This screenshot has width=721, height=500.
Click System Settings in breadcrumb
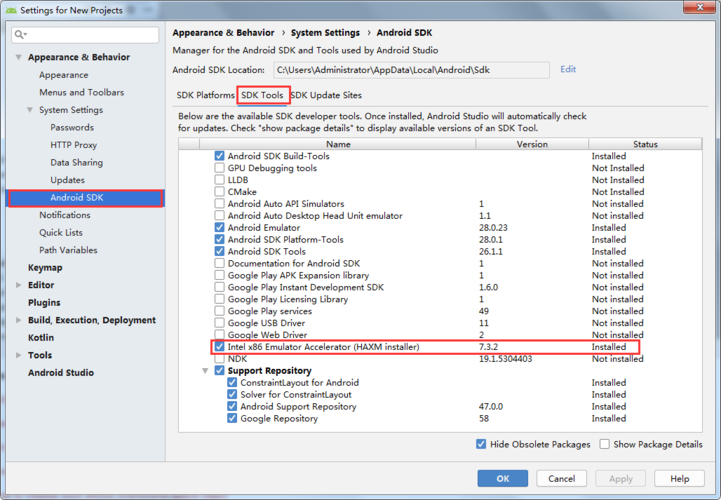[x=325, y=33]
